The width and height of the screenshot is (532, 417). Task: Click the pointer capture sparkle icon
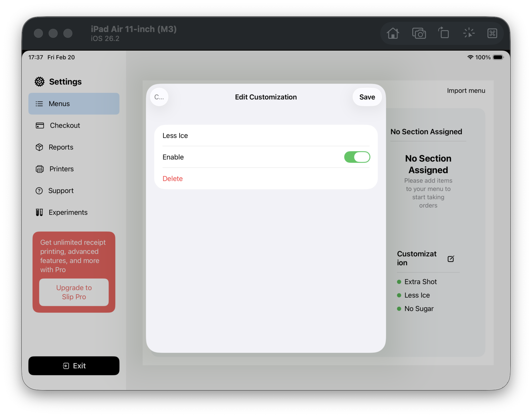pyautogui.click(x=469, y=33)
